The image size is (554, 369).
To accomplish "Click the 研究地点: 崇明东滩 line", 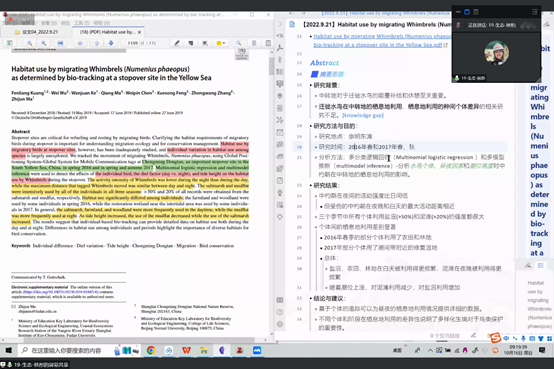I will (345, 136).
